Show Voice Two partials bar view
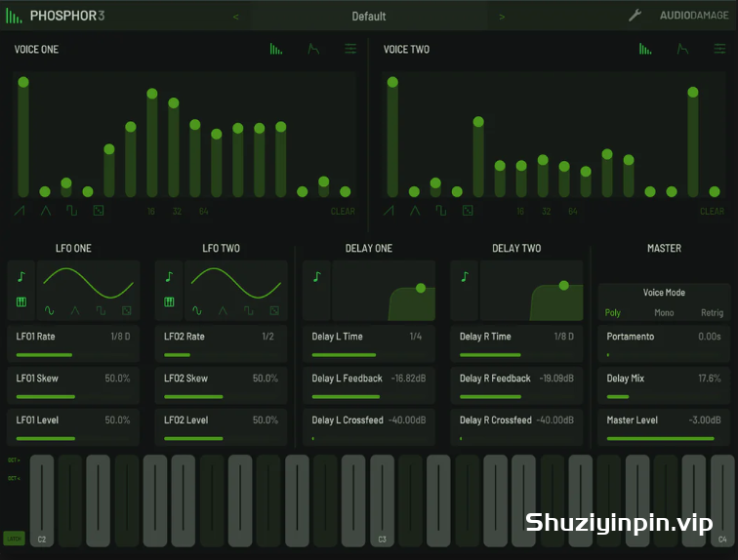This screenshot has height=560, width=738. click(645, 49)
